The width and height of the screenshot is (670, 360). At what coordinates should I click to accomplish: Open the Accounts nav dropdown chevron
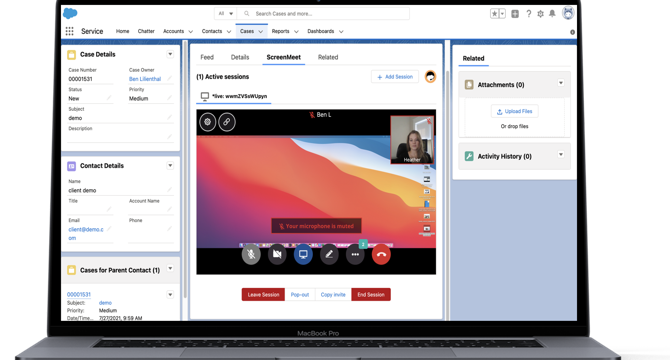[x=191, y=32]
